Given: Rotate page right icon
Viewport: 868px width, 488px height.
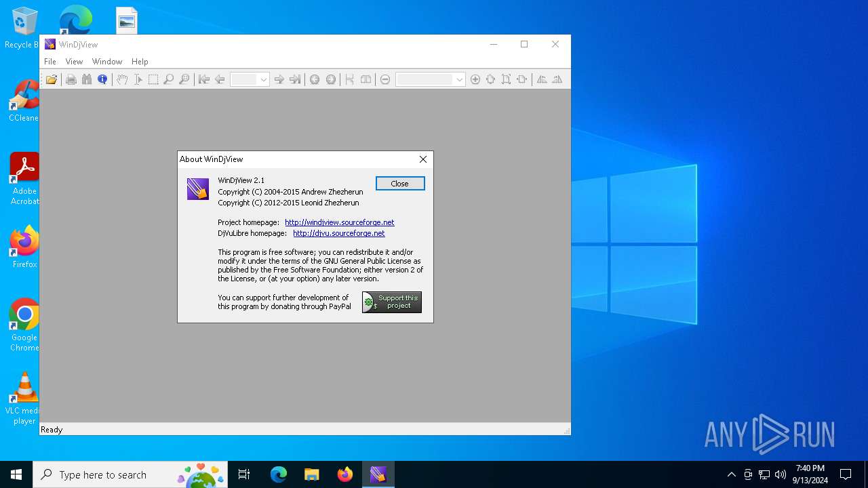Looking at the screenshot, I should point(557,79).
